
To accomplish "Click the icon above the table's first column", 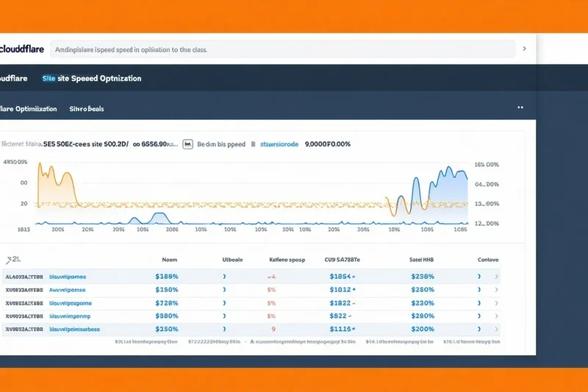I will coord(12,260).
